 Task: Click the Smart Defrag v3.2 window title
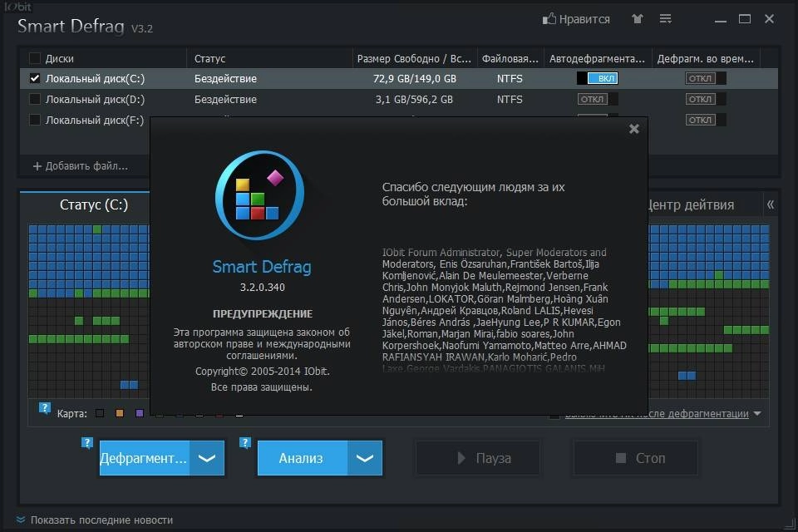[85, 26]
